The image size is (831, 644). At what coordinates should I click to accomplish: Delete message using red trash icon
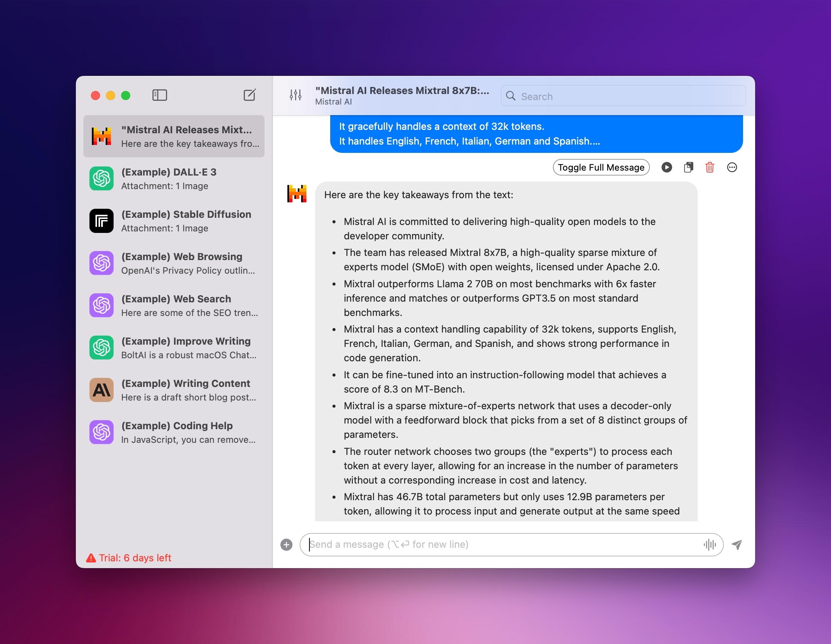(709, 168)
